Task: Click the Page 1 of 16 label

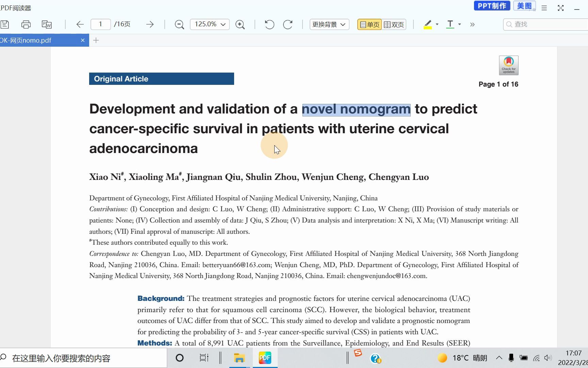Action: coord(498,84)
